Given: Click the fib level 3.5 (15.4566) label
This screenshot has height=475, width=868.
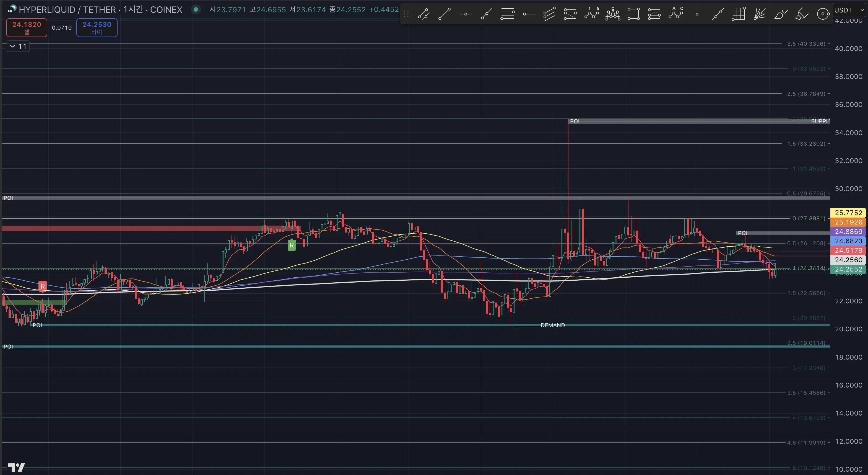Looking at the screenshot, I should click(x=806, y=393).
